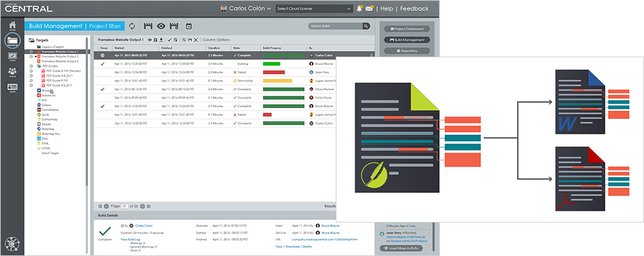Image resolution: width=644 pixels, height=256 pixels.
Task: Expand the Legacy xTargets folder
Action: [x=39, y=47]
